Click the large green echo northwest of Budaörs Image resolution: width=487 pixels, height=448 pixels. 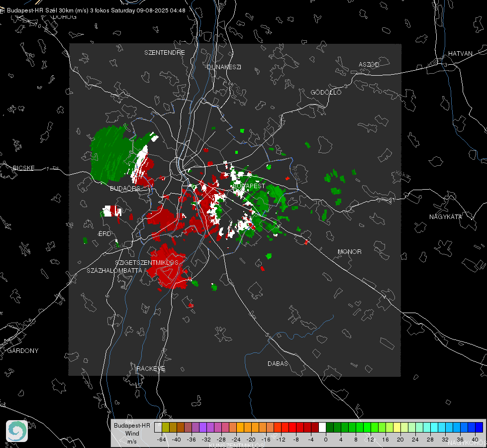click(x=113, y=154)
